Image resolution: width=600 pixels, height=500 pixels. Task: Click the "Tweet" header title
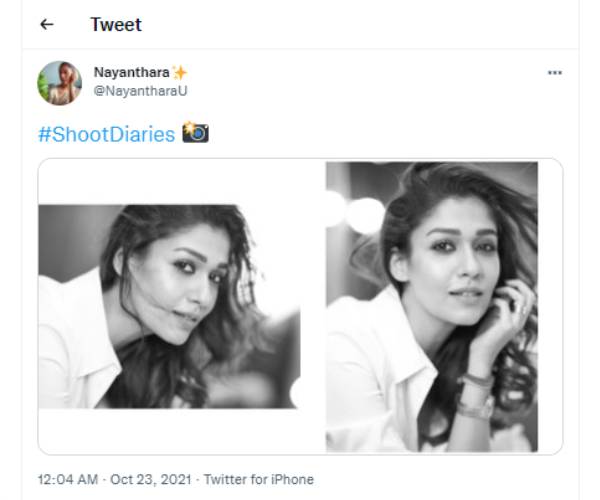[116, 25]
